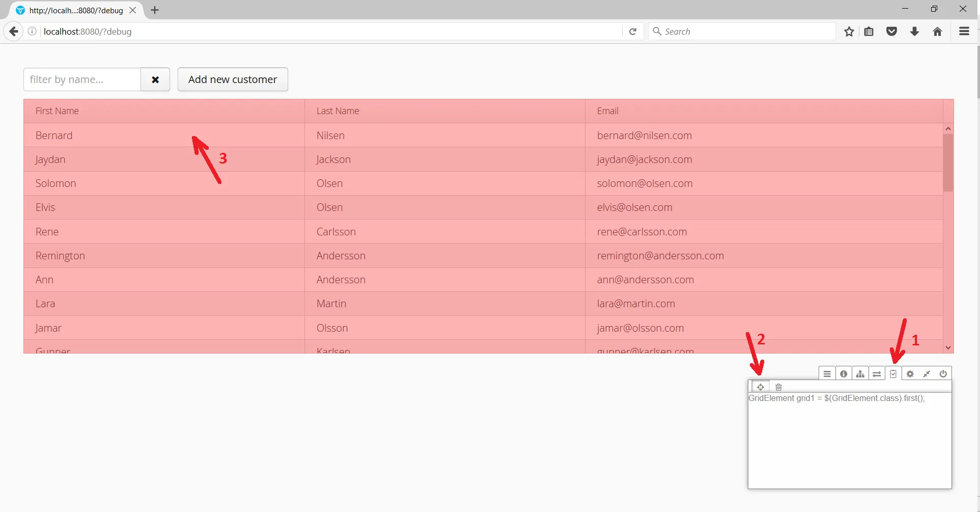Close the debug window with power icon
This screenshot has width=980, height=512.
943,373
